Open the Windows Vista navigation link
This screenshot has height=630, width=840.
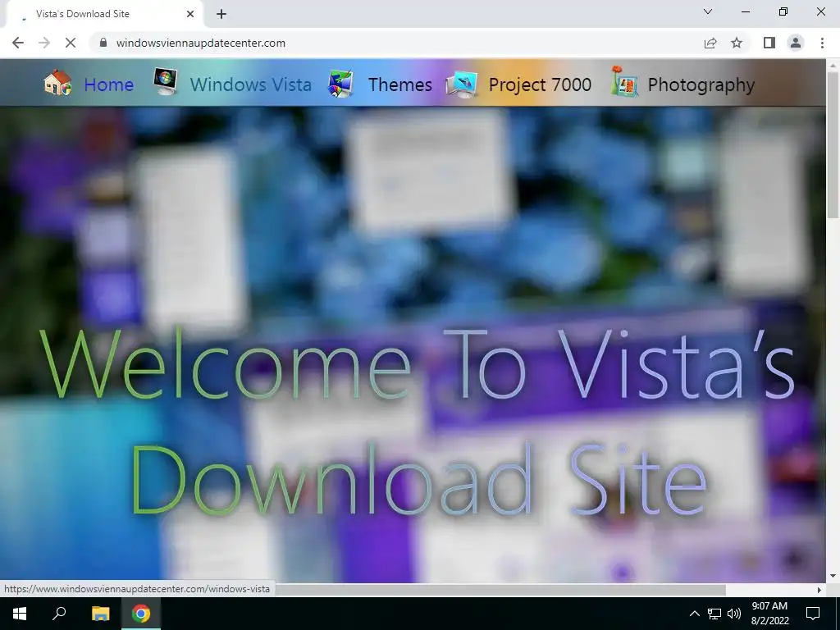(x=251, y=84)
